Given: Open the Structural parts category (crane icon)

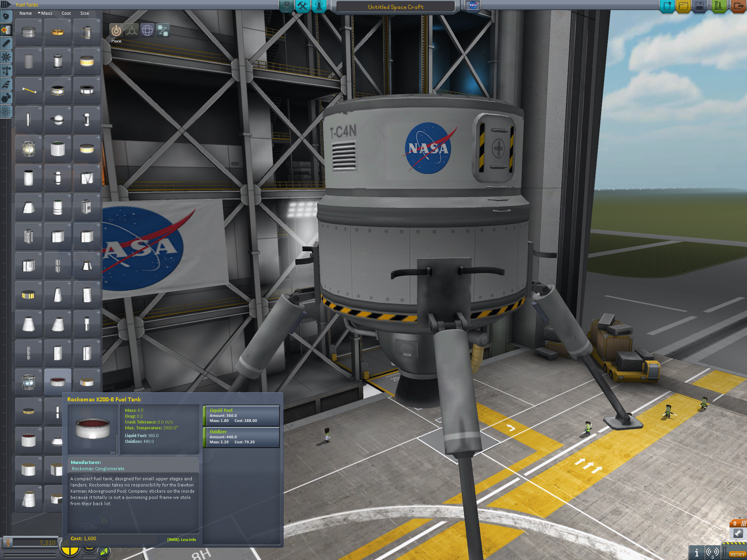Looking at the screenshot, I should (x=6, y=71).
